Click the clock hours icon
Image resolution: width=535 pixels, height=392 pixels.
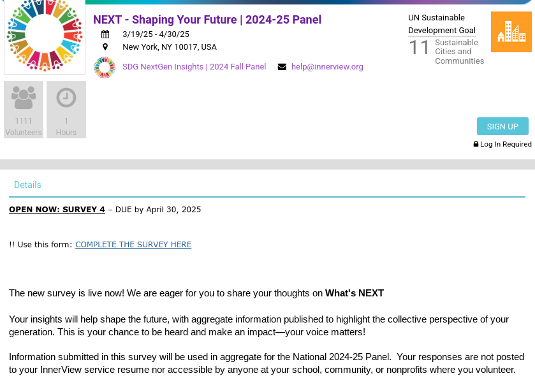66,98
